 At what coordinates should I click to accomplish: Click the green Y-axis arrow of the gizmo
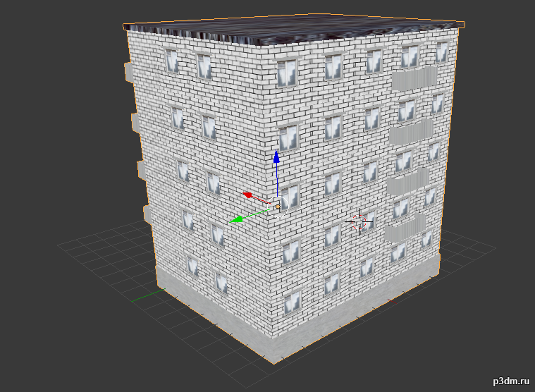[237, 220]
